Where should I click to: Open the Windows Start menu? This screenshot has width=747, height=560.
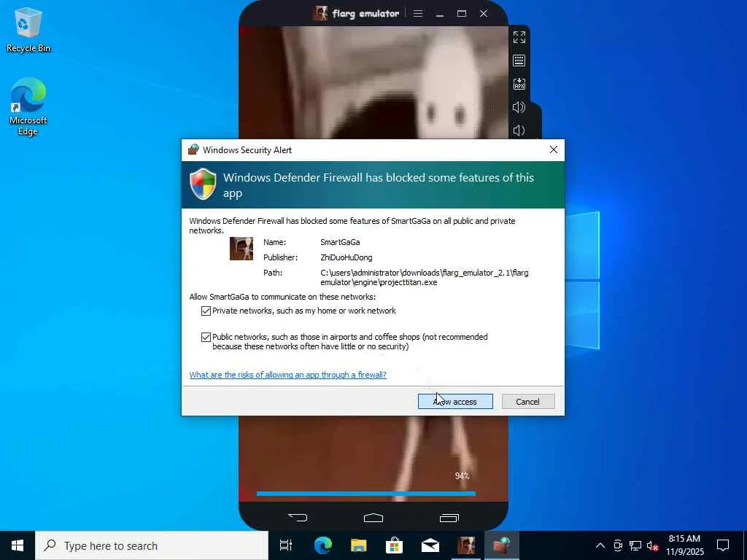pyautogui.click(x=18, y=545)
